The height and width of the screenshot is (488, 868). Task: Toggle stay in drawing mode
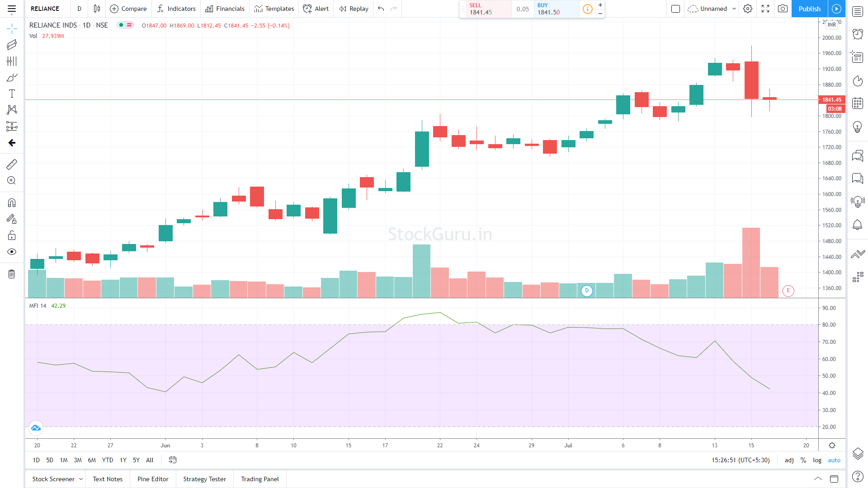(x=12, y=219)
